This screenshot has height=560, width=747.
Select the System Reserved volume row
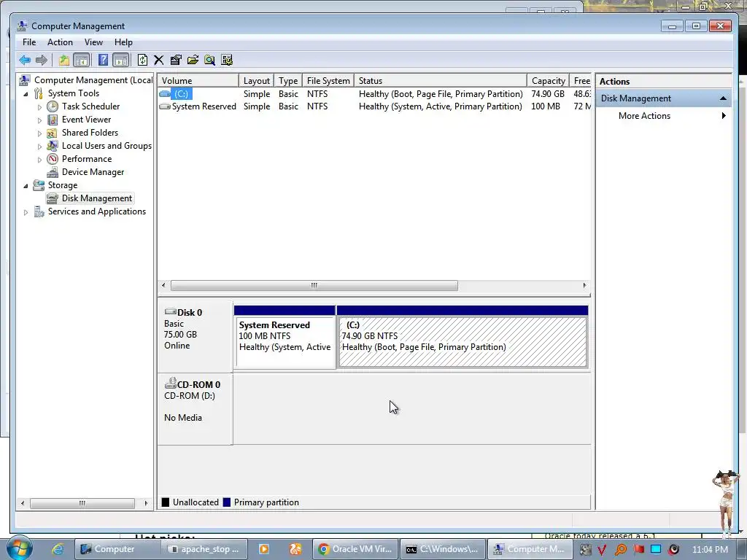(374, 106)
